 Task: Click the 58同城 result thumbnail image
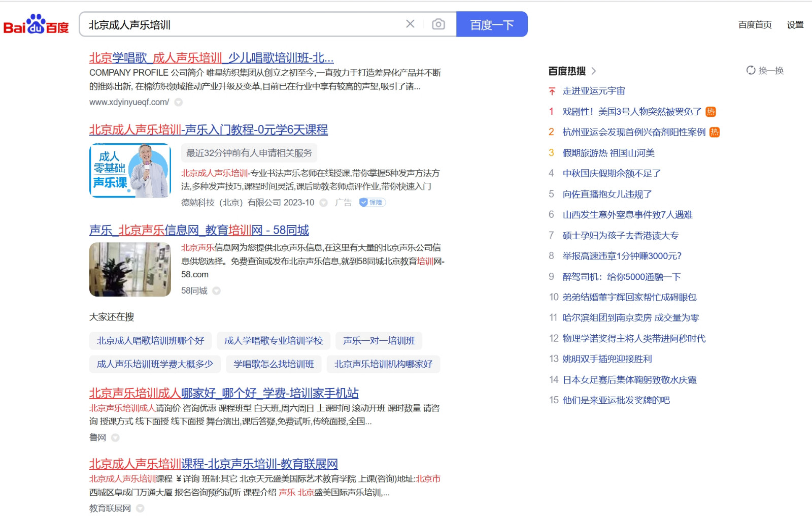tap(130, 269)
